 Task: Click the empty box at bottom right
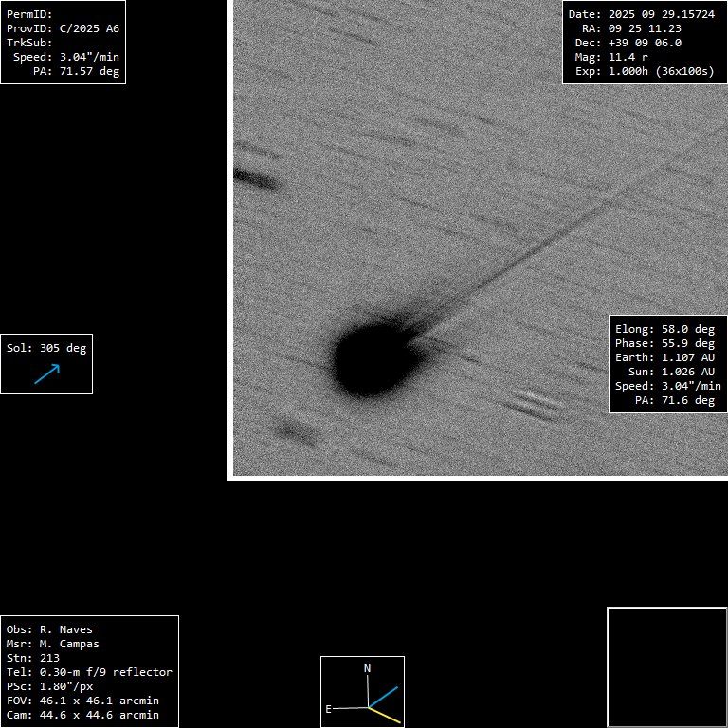pyautogui.click(x=666, y=666)
